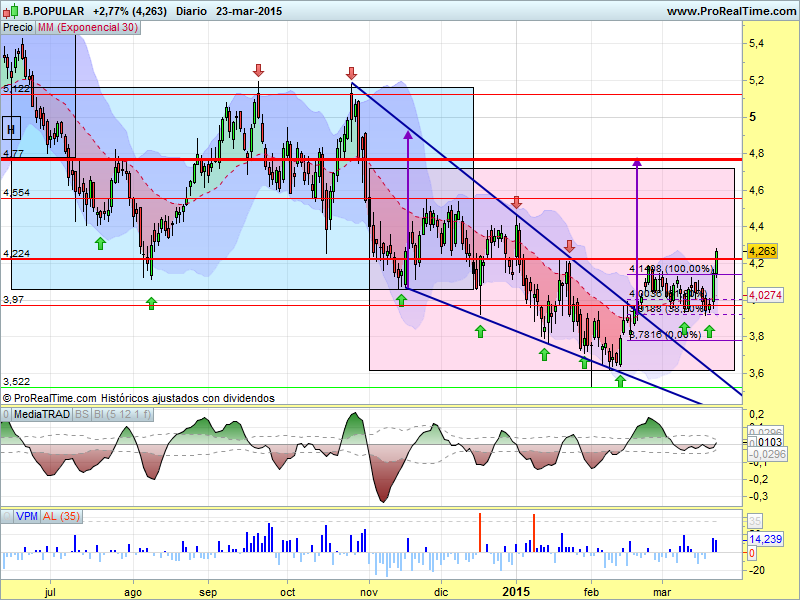Viewport: 800px width, 600px height.
Task: Click the 23-mar-2015 date in header
Action: coord(249,11)
